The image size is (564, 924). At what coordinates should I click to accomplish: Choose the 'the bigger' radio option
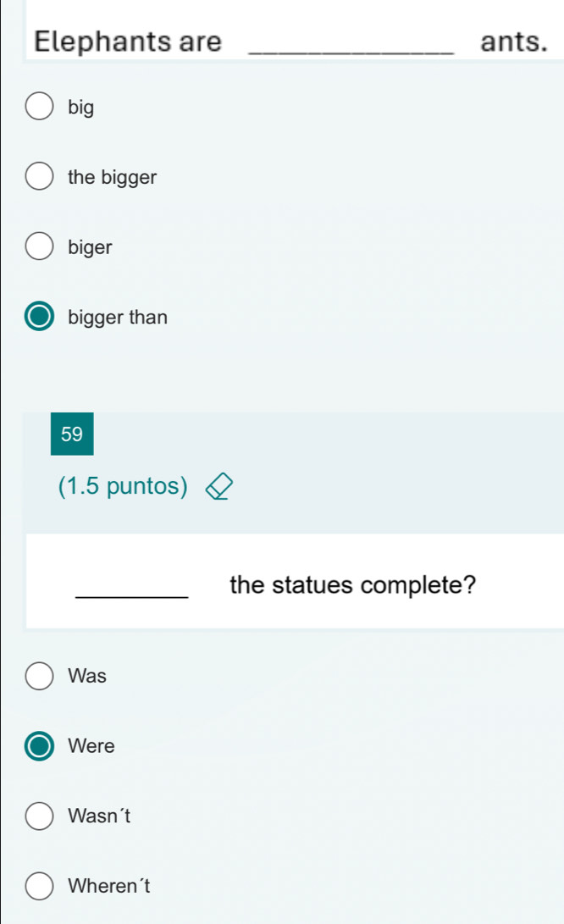click(x=40, y=176)
